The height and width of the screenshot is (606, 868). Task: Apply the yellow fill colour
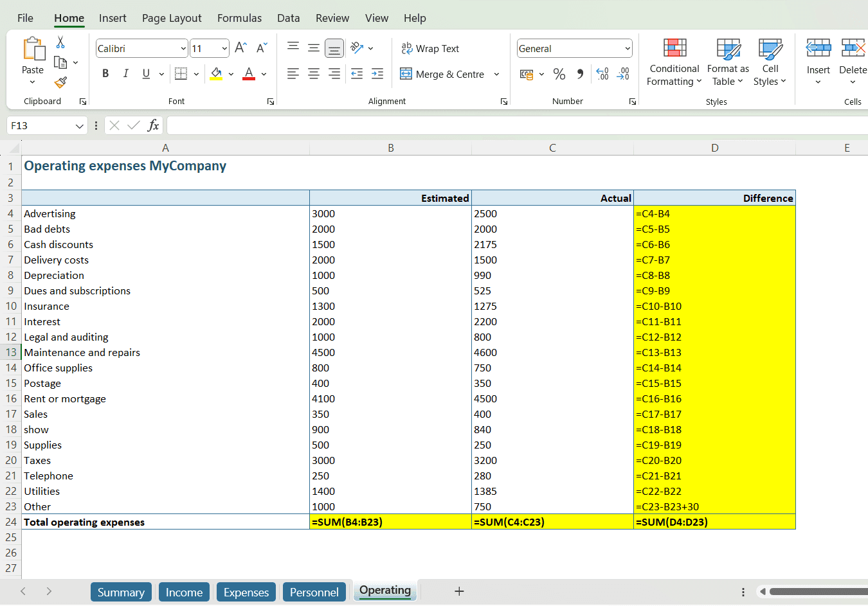click(x=216, y=74)
